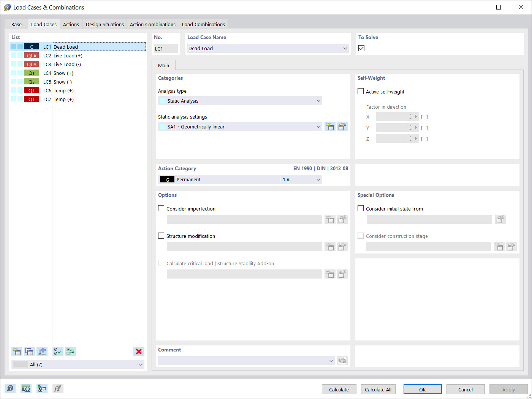Create new static analysis settings
This screenshot has width=532, height=399.
(x=330, y=127)
